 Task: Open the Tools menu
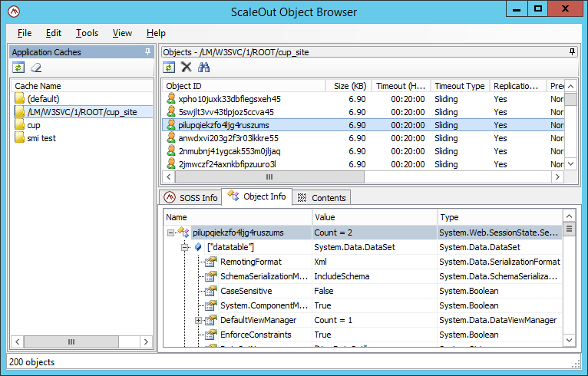[x=87, y=33]
